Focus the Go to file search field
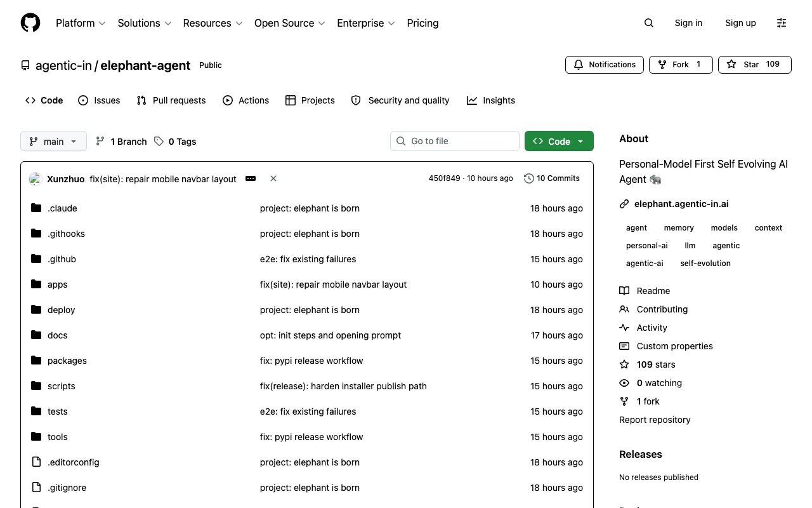The height and width of the screenshot is (508, 812). point(455,141)
